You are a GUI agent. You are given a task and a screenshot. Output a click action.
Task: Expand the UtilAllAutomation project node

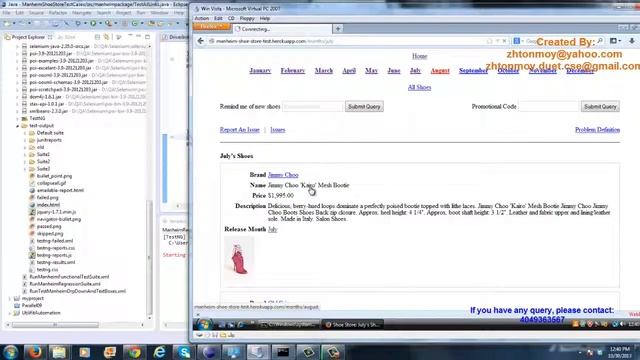10,313
